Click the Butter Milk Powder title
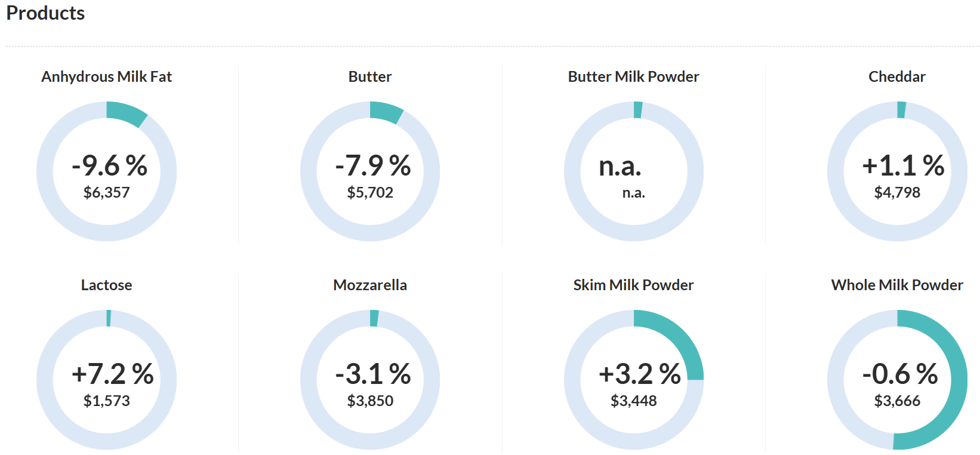 click(x=633, y=77)
